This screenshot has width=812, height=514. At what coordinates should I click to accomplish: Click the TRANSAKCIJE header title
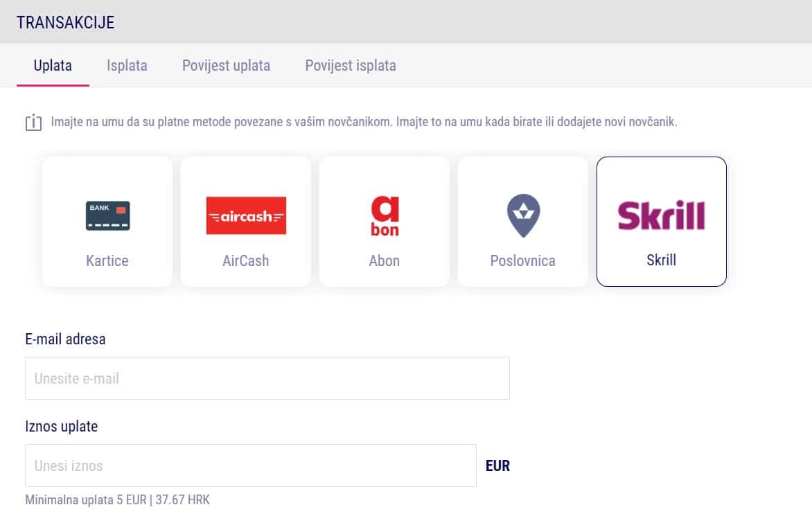tap(66, 22)
